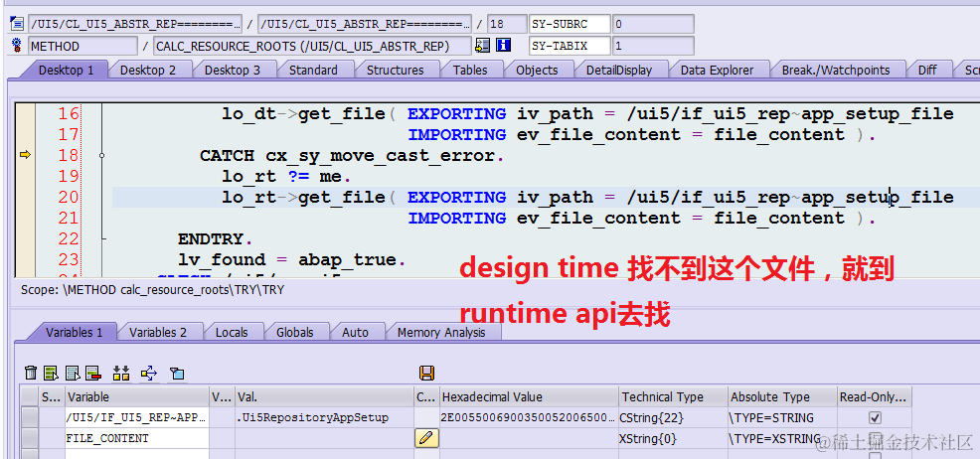Click the grey variable layout icon

74,374
